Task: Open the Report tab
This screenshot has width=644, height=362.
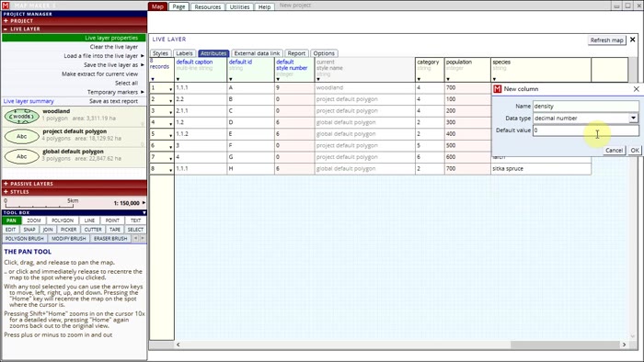Action: (296, 53)
